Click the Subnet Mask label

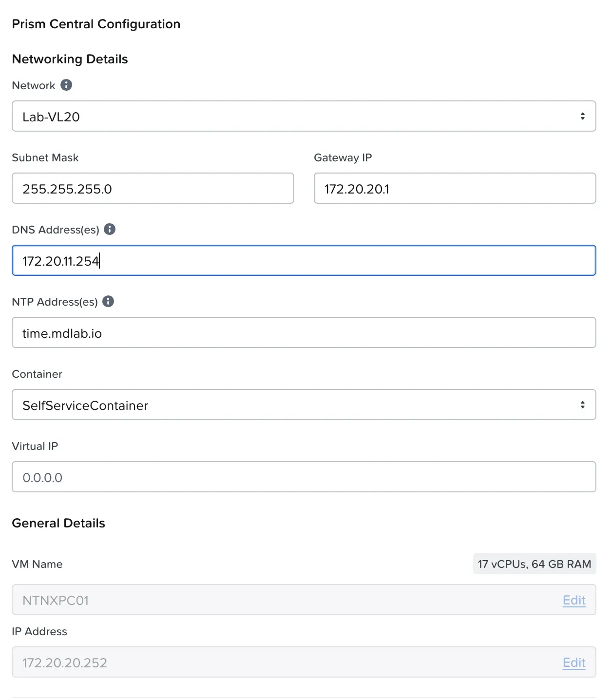pyautogui.click(x=45, y=157)
